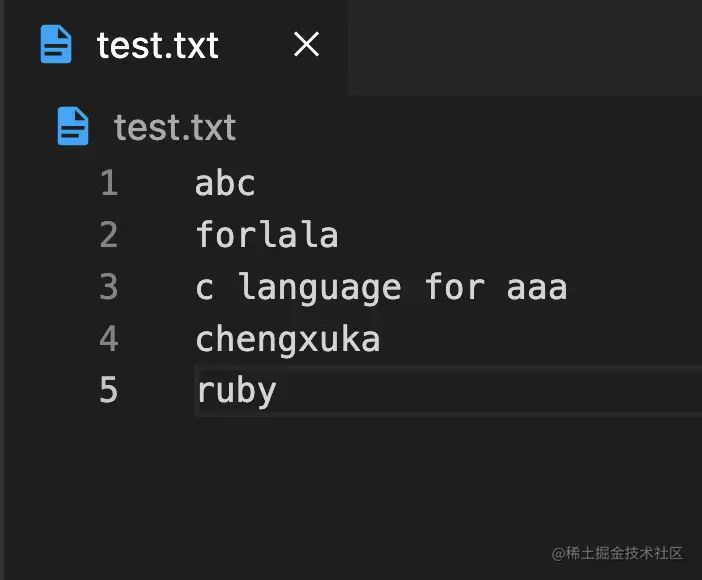Click line number 2 in gutter
The height and width of the screenshot is (580, 702).
109,235
